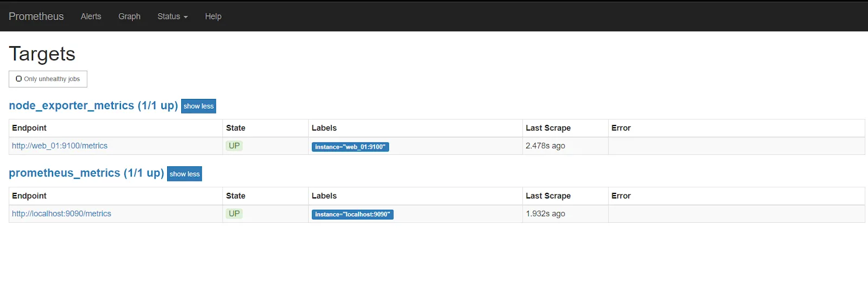Click the node_exporter_metrics (1/1 up) heading link

click(x=93, y=105)
